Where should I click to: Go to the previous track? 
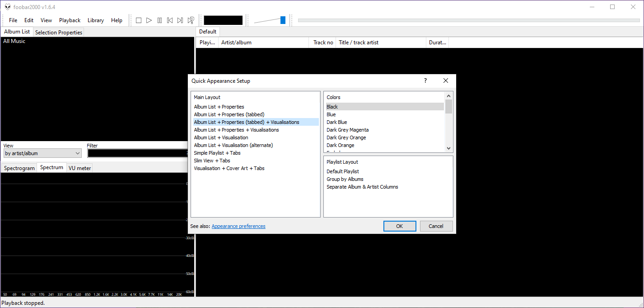[x=170, y=20]
